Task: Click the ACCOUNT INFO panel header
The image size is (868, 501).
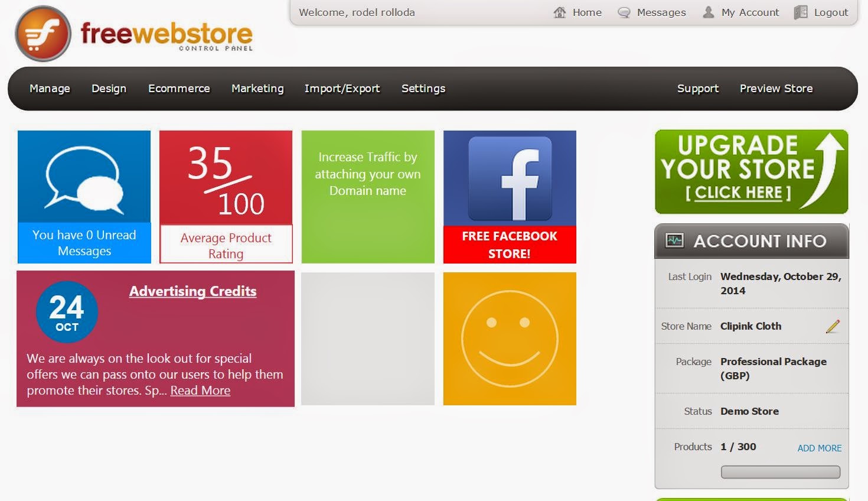Action: coord(752,241)
